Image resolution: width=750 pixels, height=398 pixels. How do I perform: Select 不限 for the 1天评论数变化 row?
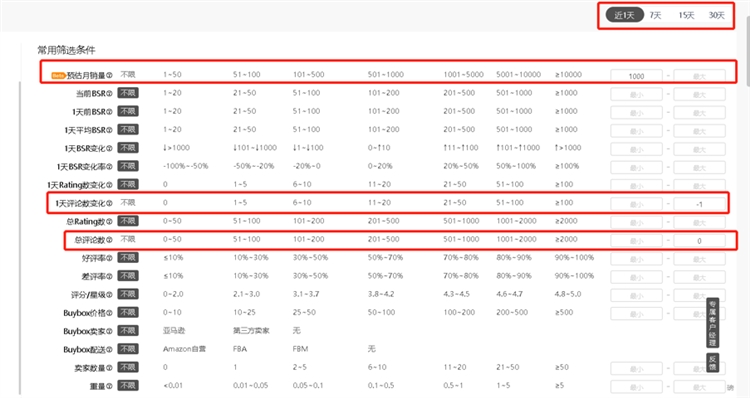click(128, 202)
